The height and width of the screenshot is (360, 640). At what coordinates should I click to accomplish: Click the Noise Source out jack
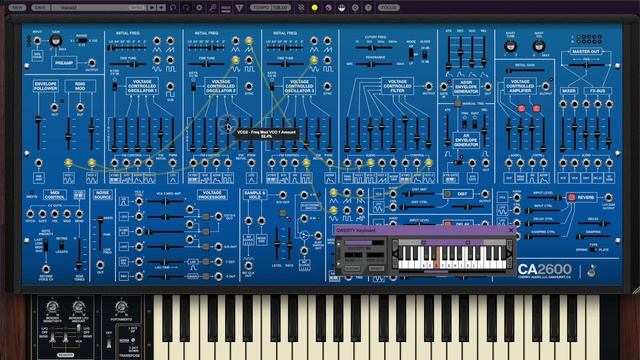pyautogui.click(x=100, y=264)
